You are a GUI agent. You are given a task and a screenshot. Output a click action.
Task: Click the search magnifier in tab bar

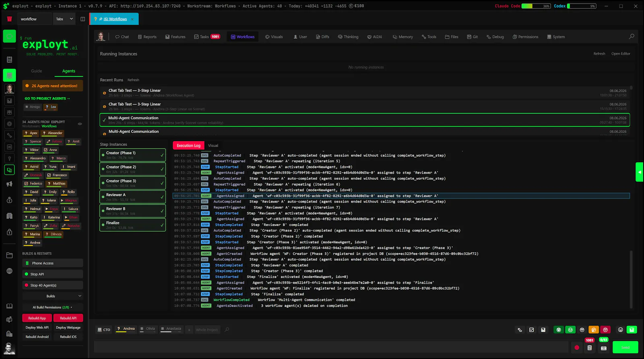632,37
